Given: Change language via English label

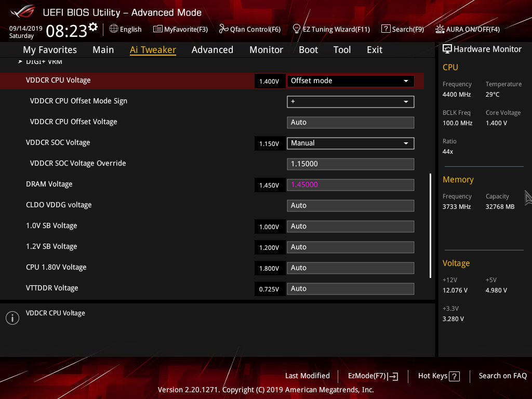Looking at the screenshot, I should tap(130, 29).
